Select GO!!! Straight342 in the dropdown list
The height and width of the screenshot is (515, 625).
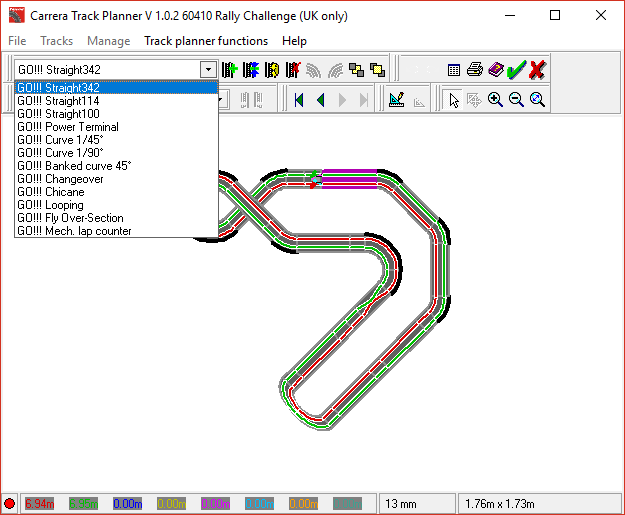(116, 88)
